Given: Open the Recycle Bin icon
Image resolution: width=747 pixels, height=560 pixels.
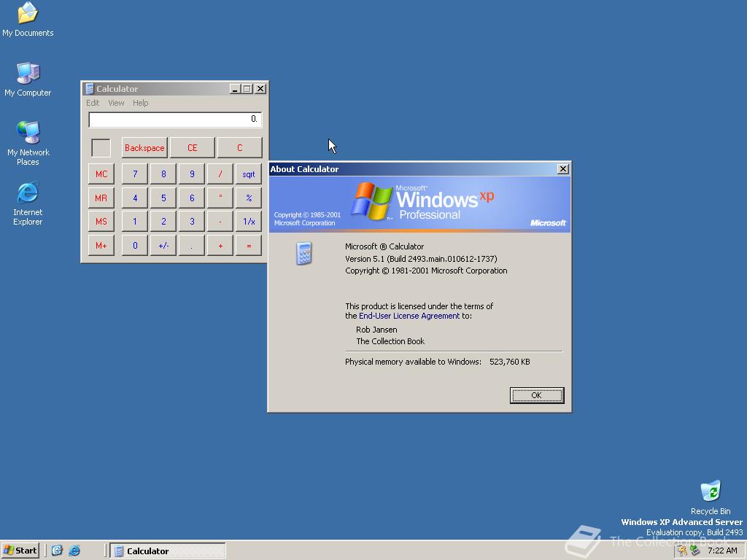Looking at the screenshot, I should [711, 497].
